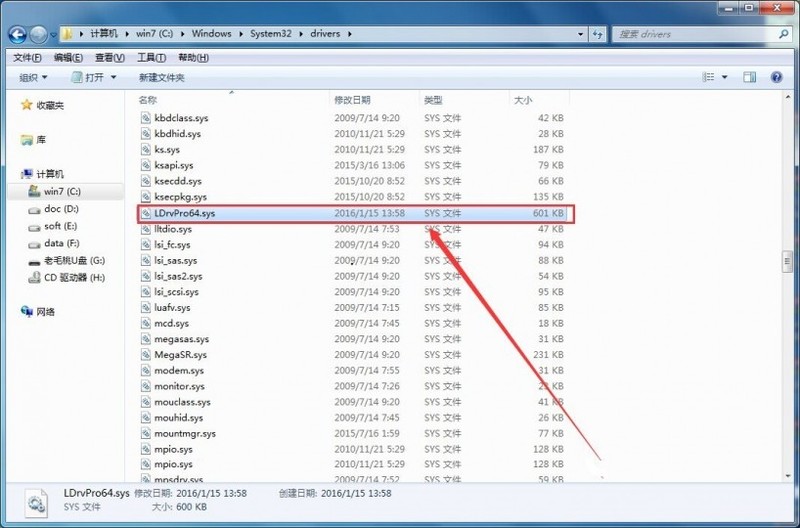Viewport: 800px width, 528px height.
Task: Select data (F:) drive in sidebar
Action: (54, 243)
